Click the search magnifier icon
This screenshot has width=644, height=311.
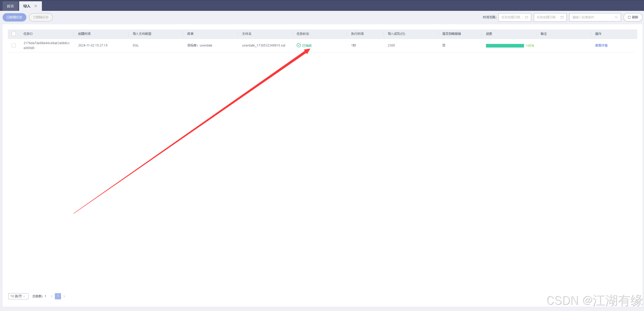coord(616,17)
